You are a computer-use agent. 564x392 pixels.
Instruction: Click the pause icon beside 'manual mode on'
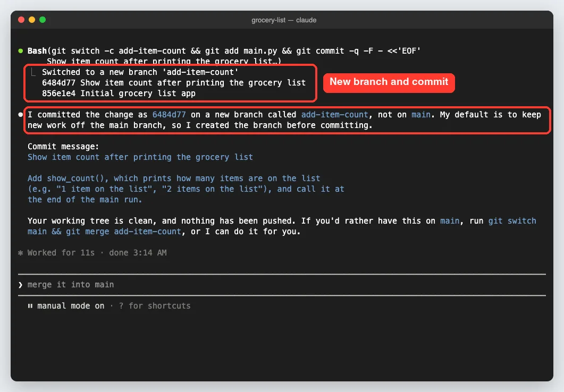tap(30, 306)
